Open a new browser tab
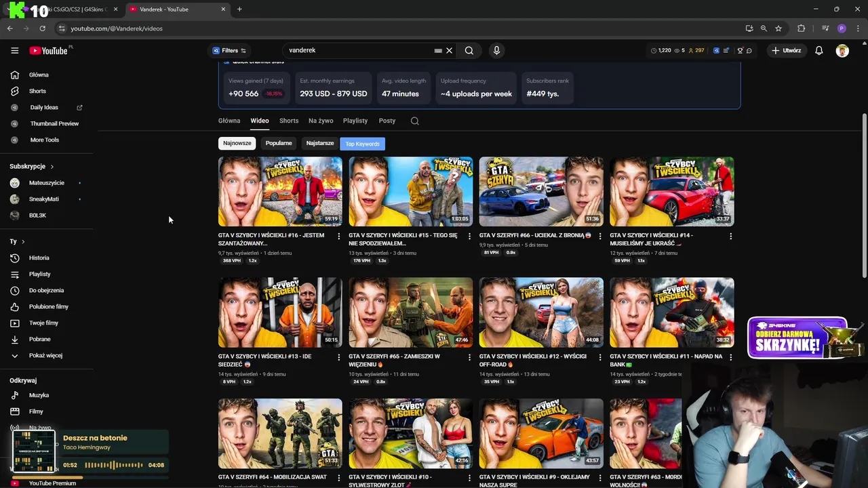The image size is (868, 488). [239, 9]
